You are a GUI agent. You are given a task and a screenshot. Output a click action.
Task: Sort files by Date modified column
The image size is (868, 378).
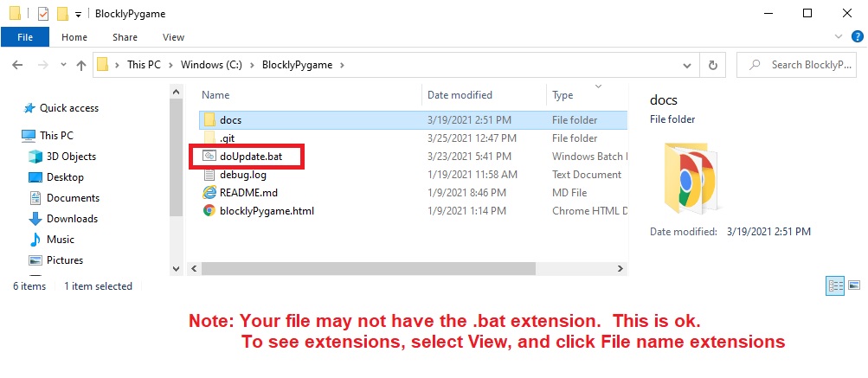(x=460, y=95)
